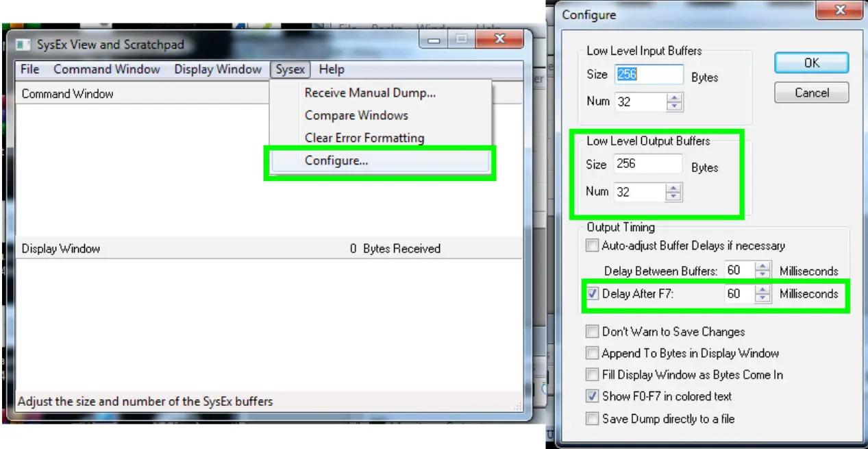Uncheck Show F0-F7 in colored text

pos(592,396)
